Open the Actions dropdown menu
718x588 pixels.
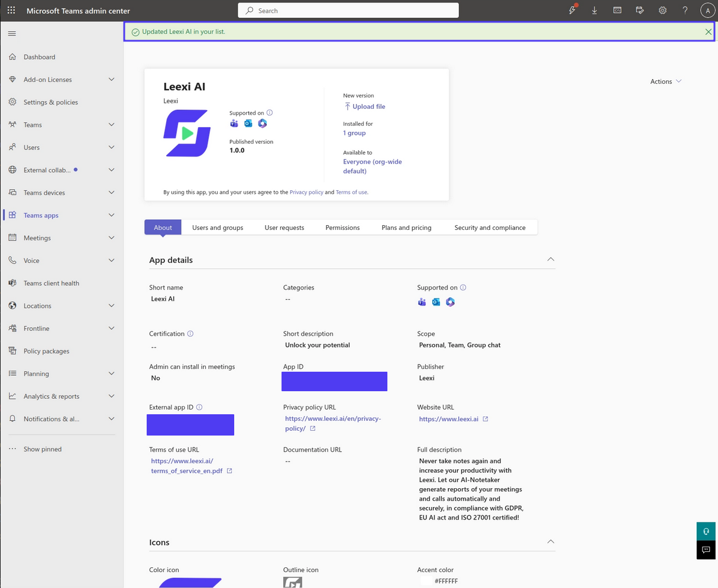point(666,82)
